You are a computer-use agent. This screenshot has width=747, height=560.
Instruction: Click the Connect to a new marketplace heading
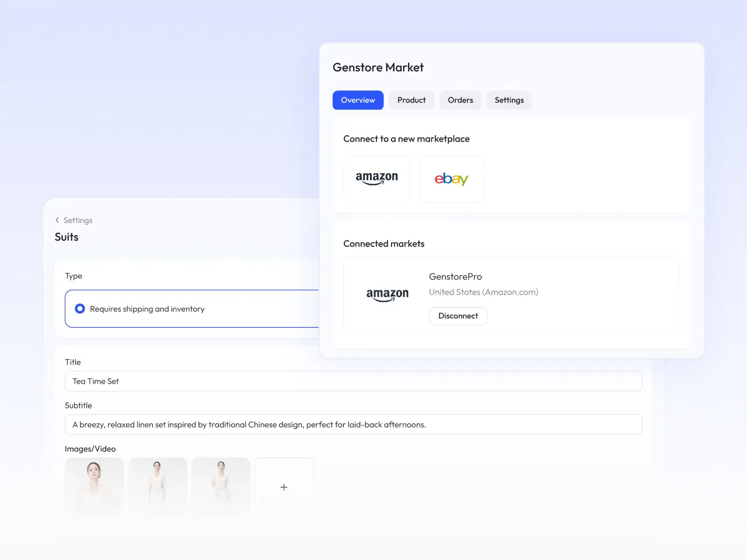coord(406,139)
